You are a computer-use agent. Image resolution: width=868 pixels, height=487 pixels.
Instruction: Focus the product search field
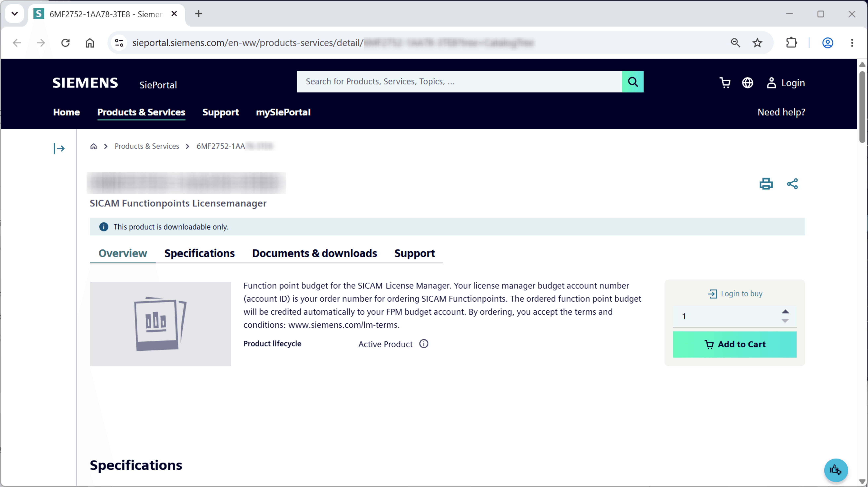point(459,82)
